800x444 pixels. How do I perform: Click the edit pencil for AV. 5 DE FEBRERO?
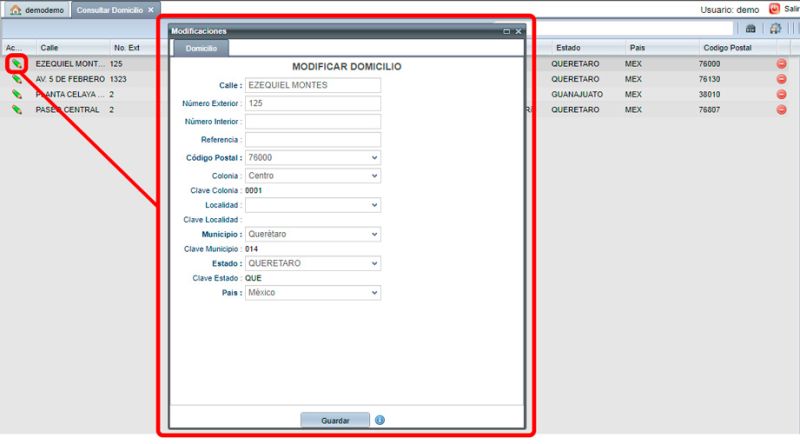pyautogui.click(x=16, y=79)
